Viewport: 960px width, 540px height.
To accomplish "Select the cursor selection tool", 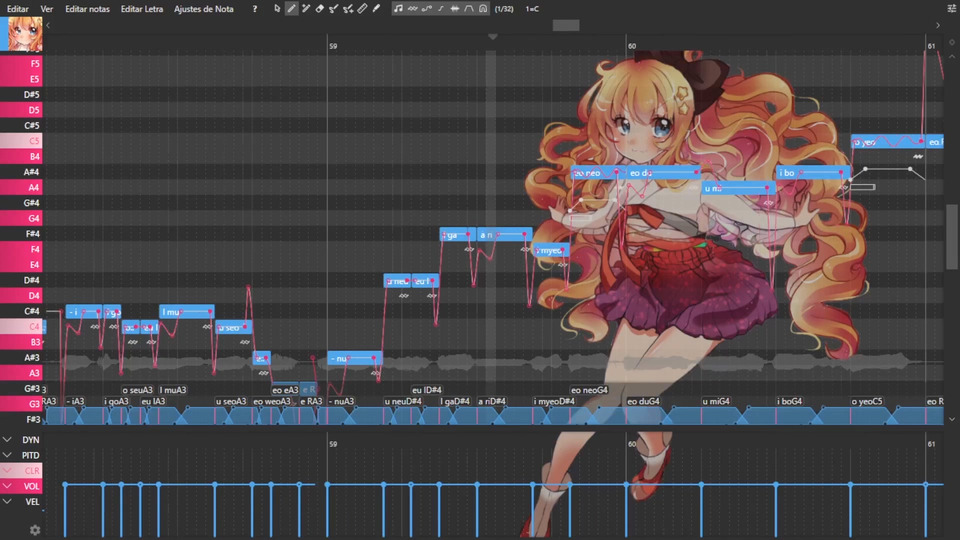I will point(277,9).
